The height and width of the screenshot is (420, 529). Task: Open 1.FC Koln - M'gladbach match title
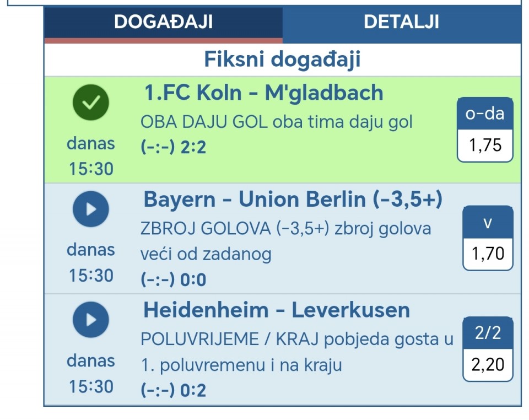tap(263, 93)
